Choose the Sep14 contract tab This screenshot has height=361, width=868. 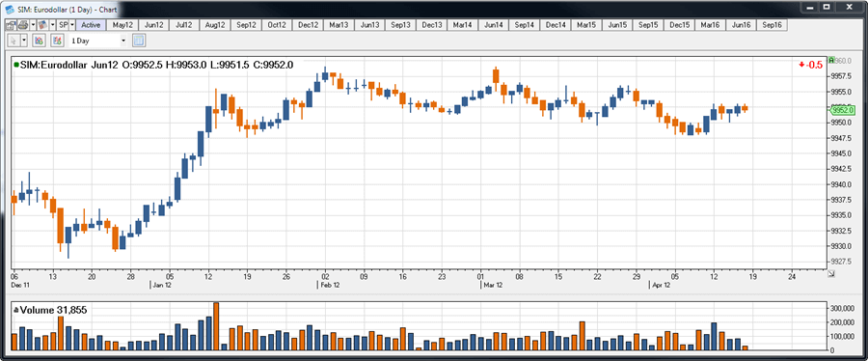[525, 25]
